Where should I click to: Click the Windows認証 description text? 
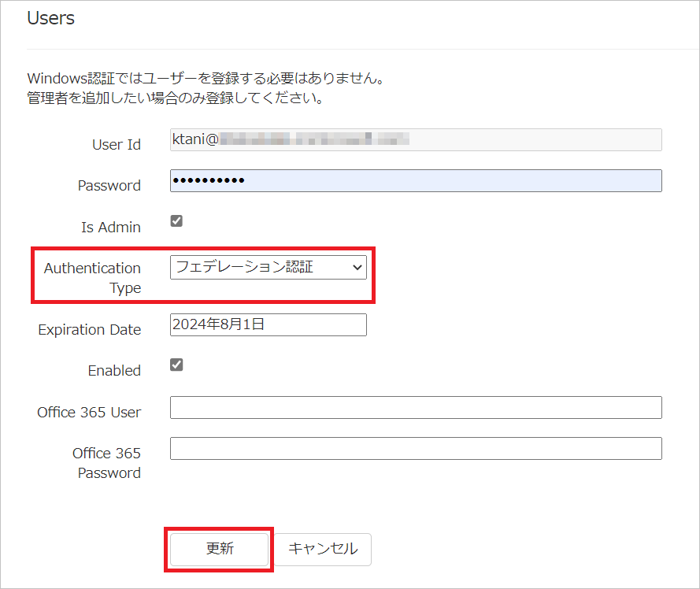tap(205, 80)
